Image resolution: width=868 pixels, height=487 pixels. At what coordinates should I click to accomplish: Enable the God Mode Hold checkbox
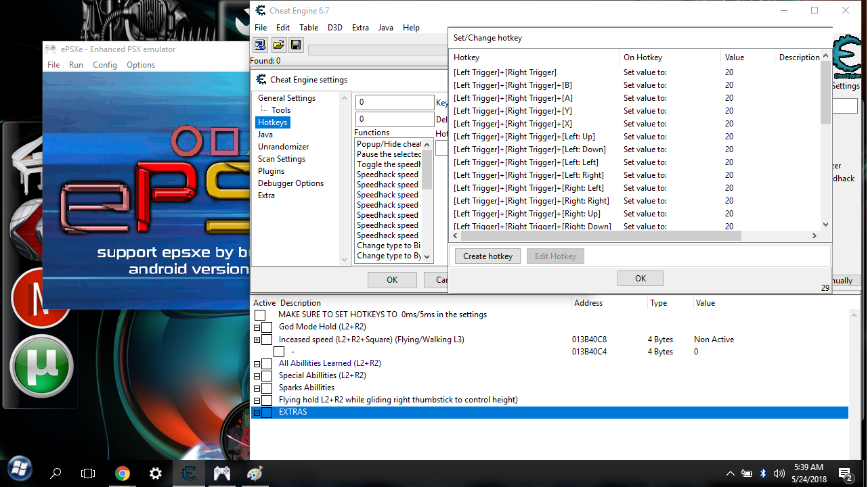coord(267,327)
